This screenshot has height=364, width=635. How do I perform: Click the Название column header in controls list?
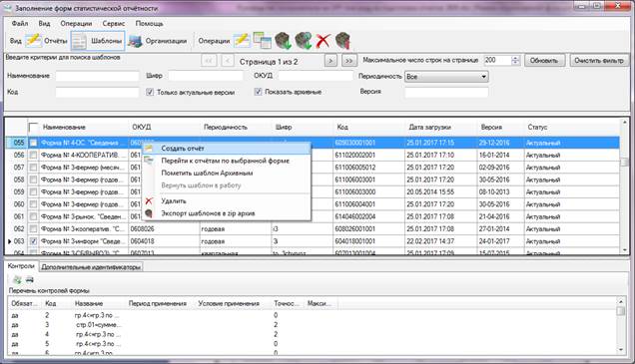pos(99,303)
